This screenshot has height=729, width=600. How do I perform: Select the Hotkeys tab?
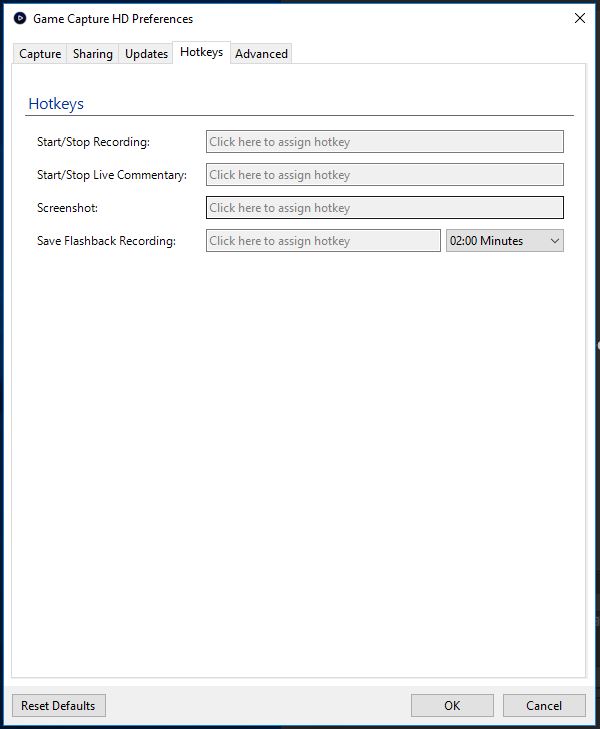(201, 52)
